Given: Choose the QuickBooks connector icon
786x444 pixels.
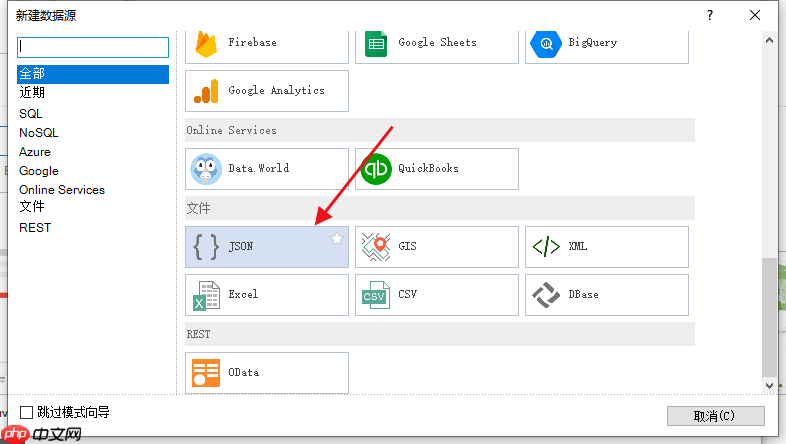Looking at the screenshot, I should click(376, 169).
